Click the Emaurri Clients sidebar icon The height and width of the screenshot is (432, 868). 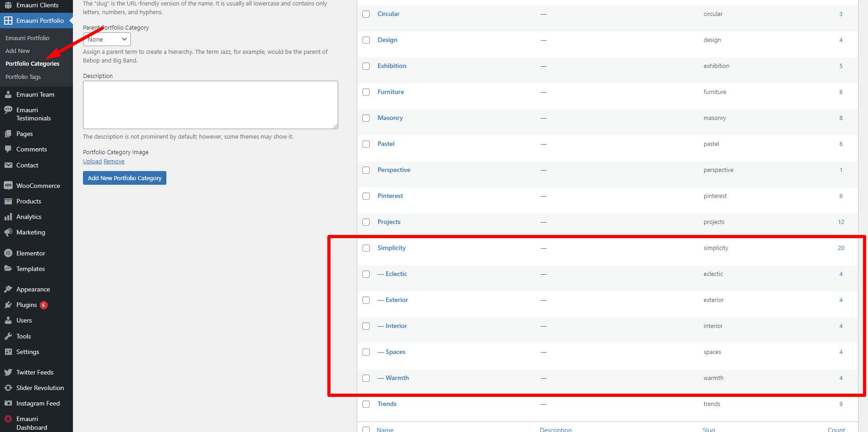coord(8,5)
